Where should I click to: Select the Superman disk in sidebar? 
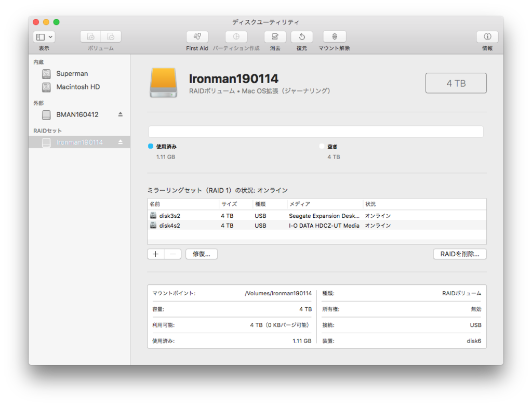point(79,74)
